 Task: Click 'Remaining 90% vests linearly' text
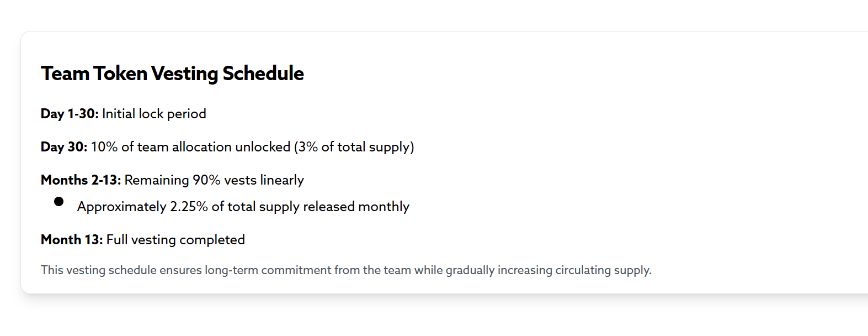[x=214, y=180]
